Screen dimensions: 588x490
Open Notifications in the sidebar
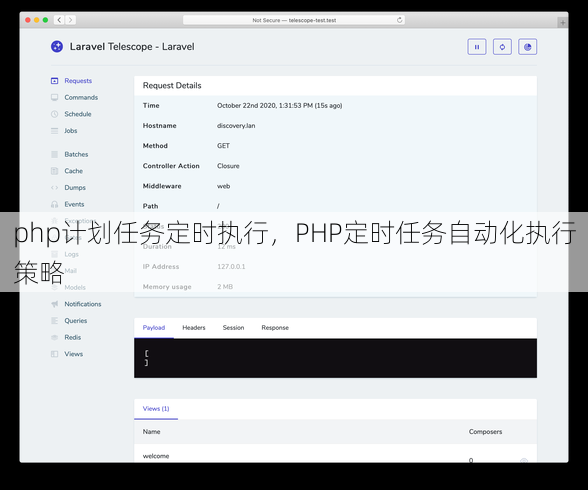point(83,304)
